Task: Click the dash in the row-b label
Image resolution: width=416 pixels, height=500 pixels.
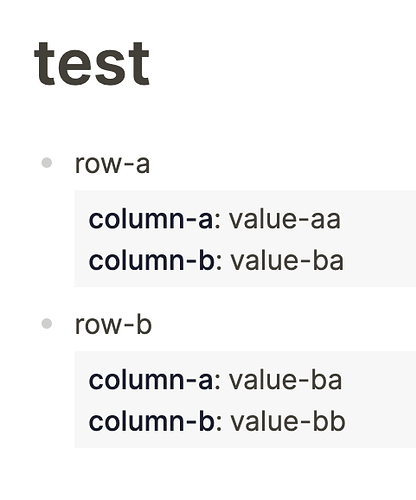Action: pyautogui.click(x=129, y=326)
